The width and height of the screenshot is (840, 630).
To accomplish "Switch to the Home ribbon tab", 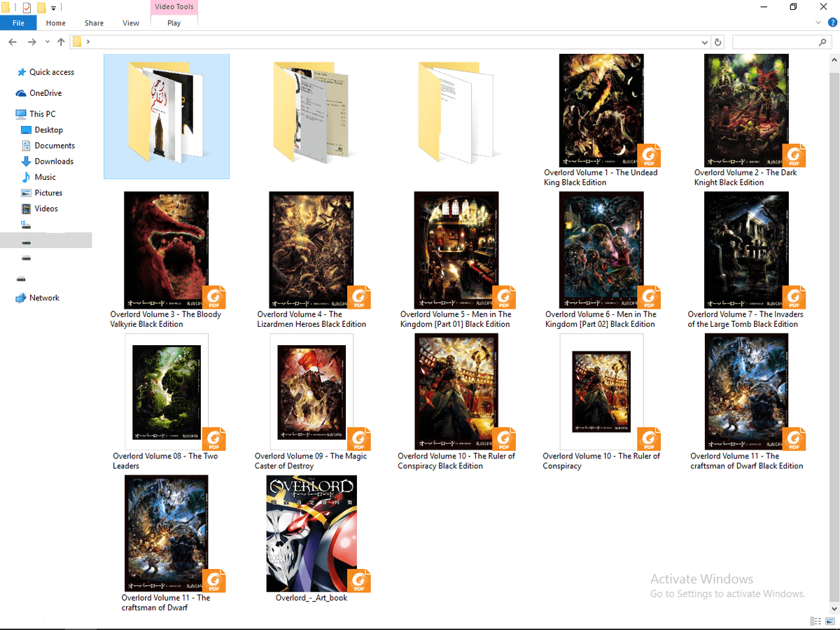I will [x=56, y=22].
